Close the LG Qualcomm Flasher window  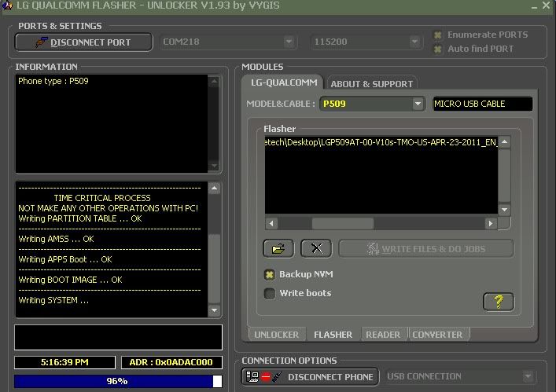coord(547,5)
